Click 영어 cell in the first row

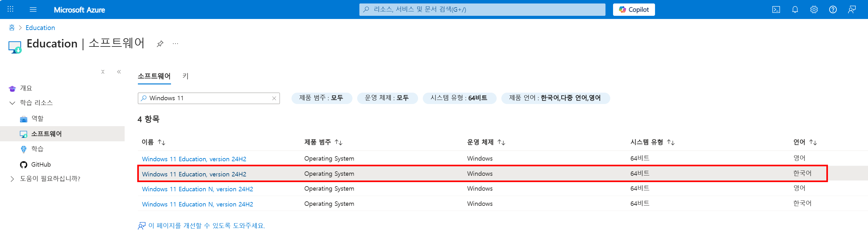pyautogui.click(x=799, y=158)
